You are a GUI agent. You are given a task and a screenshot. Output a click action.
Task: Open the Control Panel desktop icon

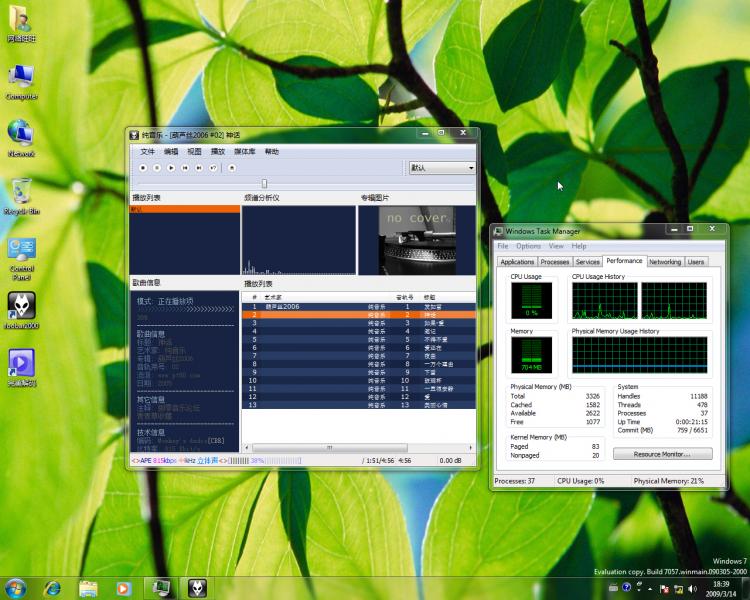(22, 259)
